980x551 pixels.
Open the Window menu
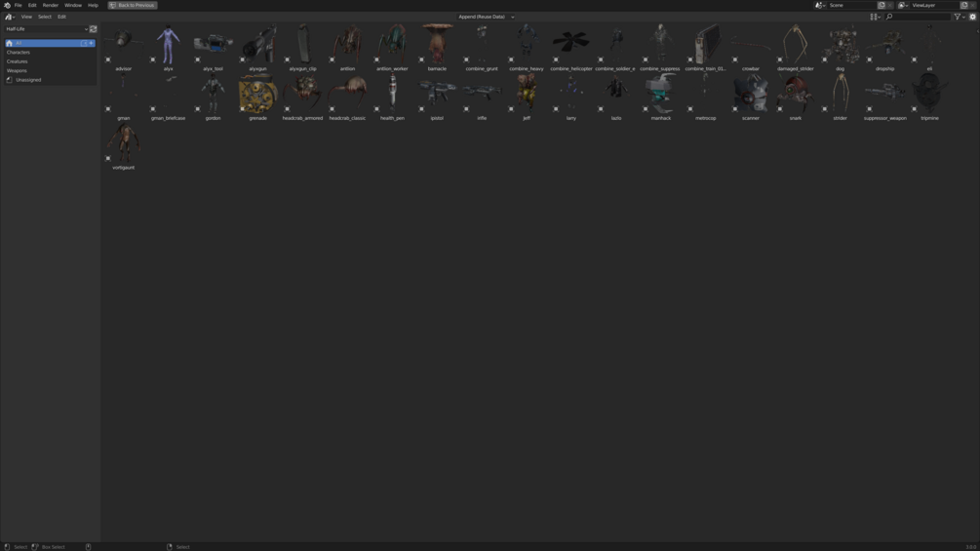(73, 5)
